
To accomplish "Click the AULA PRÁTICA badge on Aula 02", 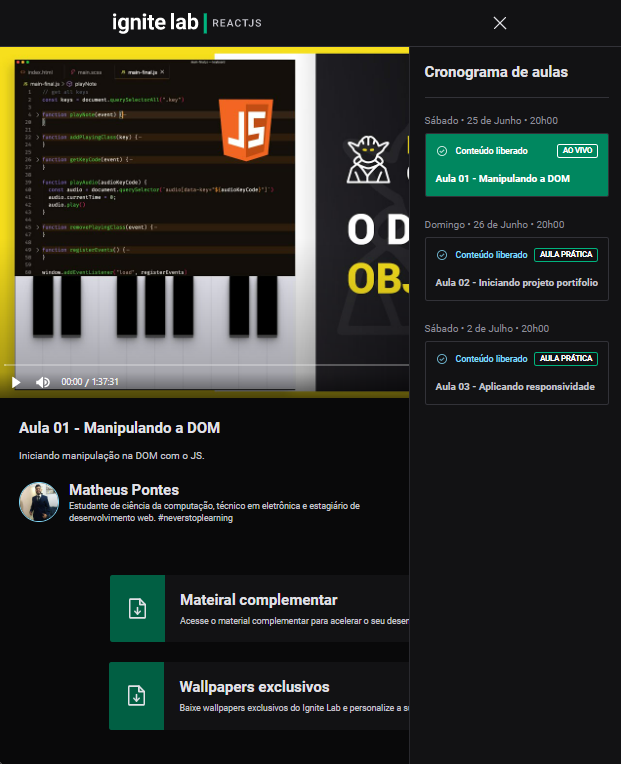I will [566, 254].
